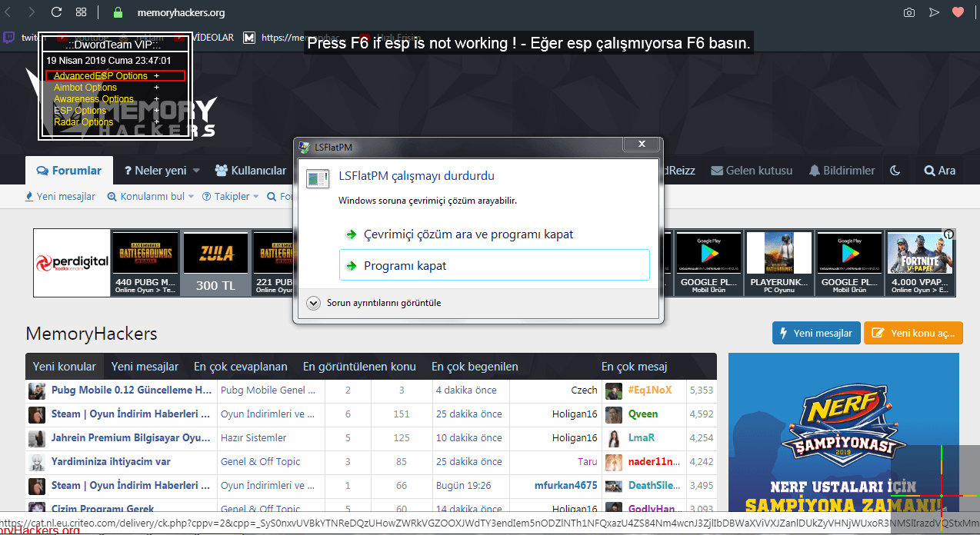Open the ad info icon on the banner strip
This screenshot has height=535, width=980.
tap(949, 234)
